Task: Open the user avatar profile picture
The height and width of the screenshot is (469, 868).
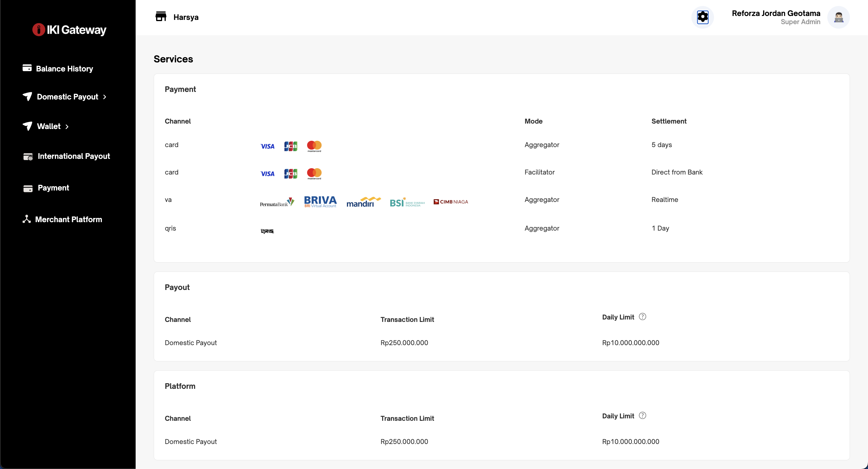Action: tap(838, 17)
